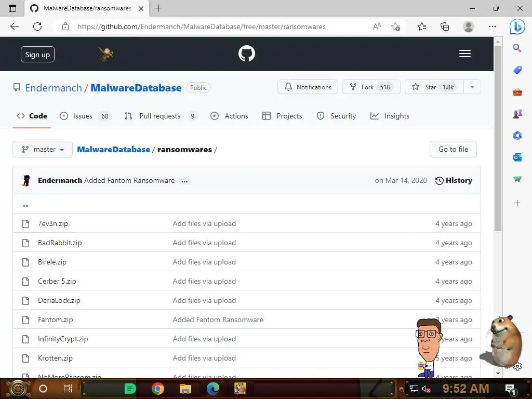Open sidebar Tools briefcase icon

517,92
